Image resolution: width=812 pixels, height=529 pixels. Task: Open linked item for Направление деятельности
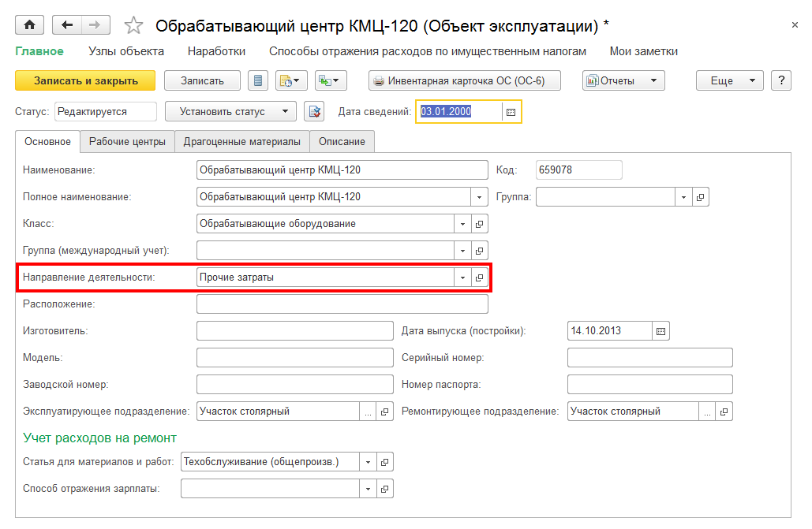tap(480, 278)
